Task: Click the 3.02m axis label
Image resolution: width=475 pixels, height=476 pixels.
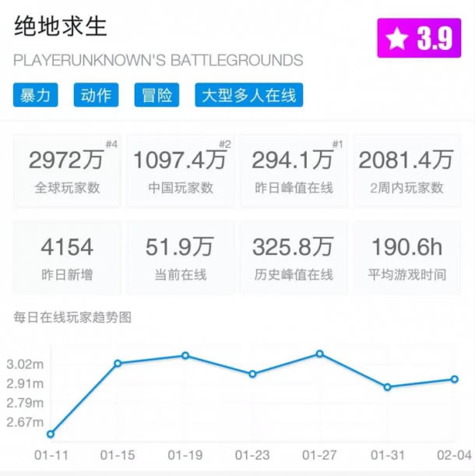Action: point(25,365)
